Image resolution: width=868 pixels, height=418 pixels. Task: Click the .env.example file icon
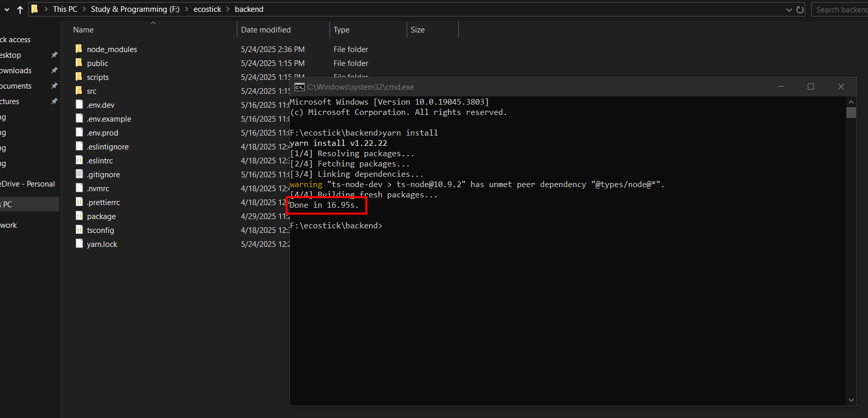[x=79, y=119]
